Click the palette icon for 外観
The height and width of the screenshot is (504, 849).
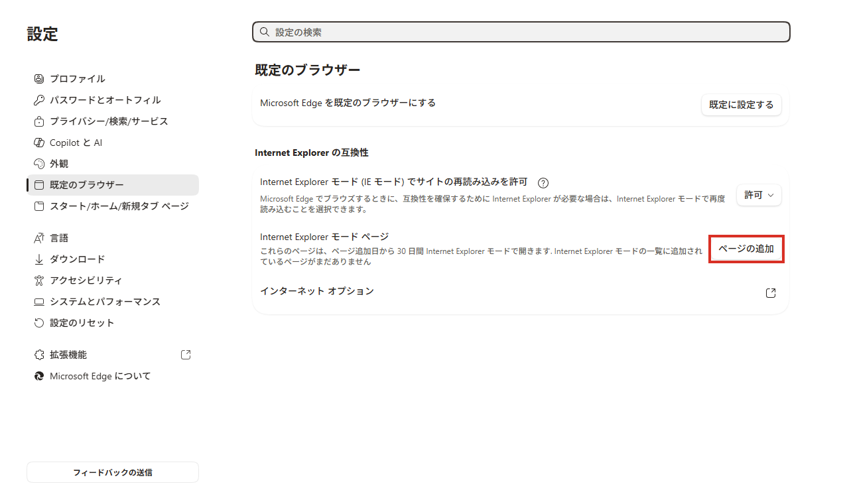click(38, 164)
